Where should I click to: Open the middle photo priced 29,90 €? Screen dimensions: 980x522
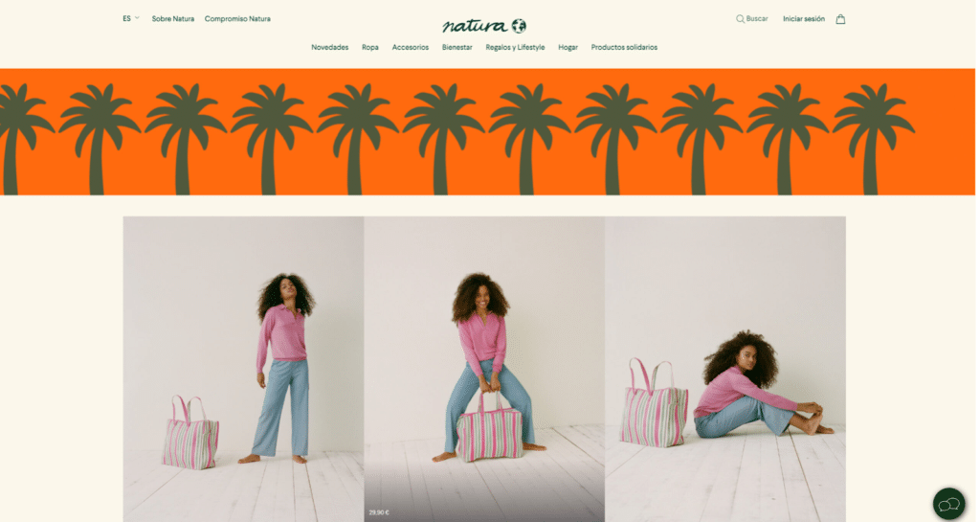[x=484, y=369]
